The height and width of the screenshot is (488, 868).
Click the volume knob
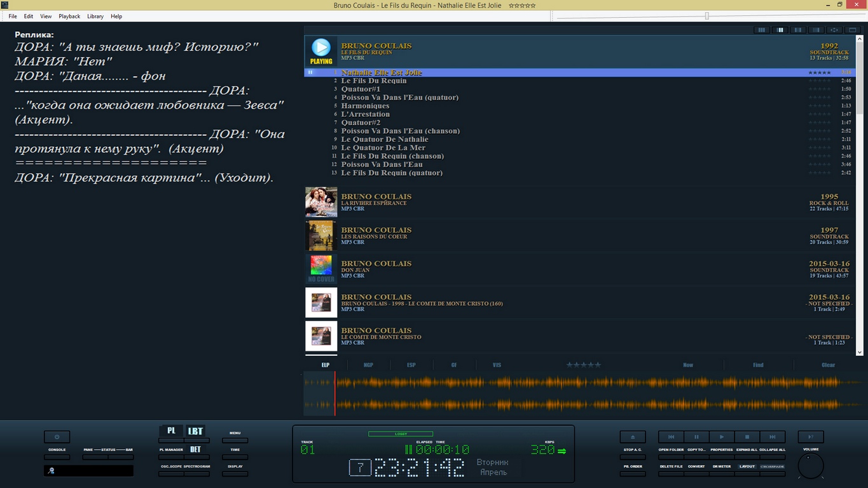(810, 466)
